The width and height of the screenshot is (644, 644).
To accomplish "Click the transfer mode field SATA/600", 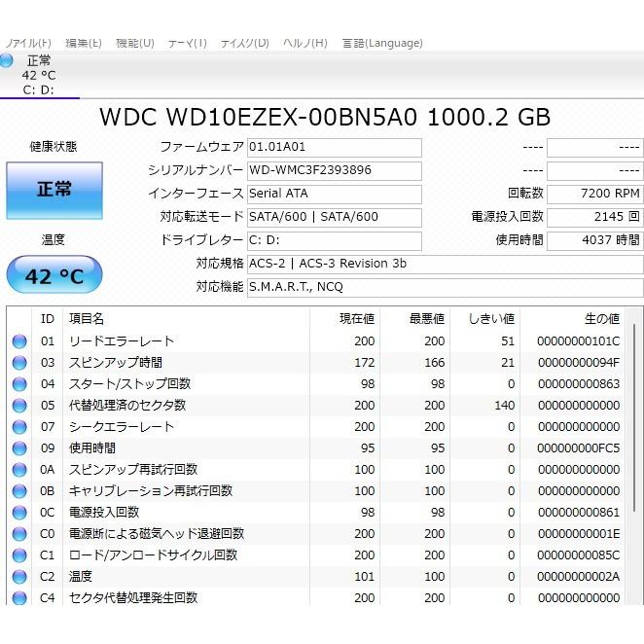I will pyautogui.click(x=335, y=217).
